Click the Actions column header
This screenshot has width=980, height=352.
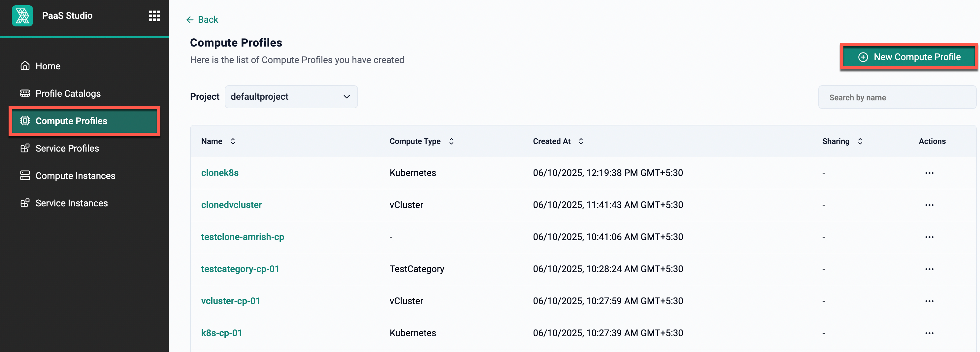point(932,141)
